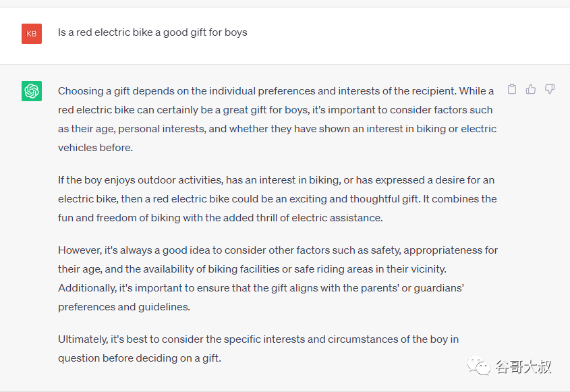Click the word "Additionally" in the response
Viewport: 570px width, 392px height.
pyautogui.click(x=87, y=288)
